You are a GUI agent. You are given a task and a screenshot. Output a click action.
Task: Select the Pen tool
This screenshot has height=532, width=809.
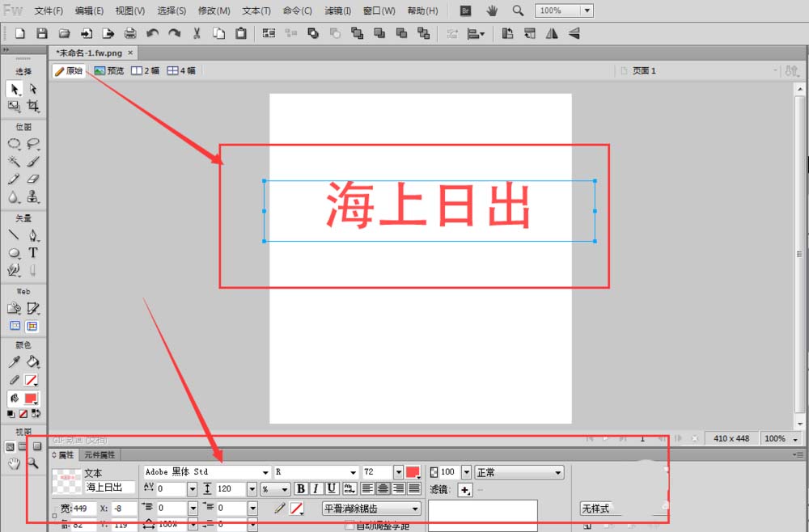pos(33,234)
